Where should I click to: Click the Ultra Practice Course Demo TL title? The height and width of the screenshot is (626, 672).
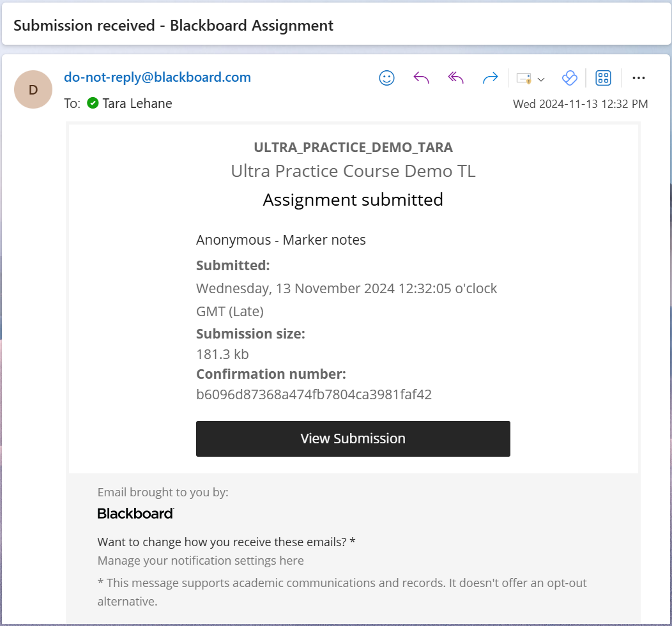click(353, 171)
